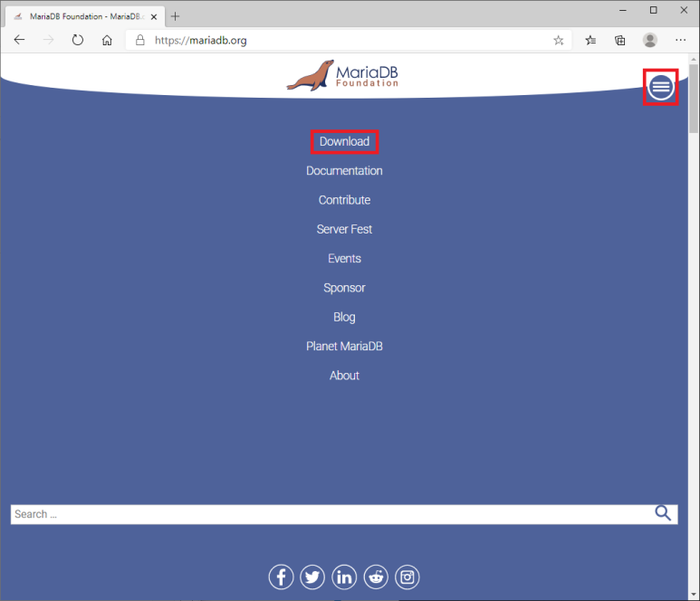Go back with browser back arrow
Image resolution: width=700 pixels, height=601 pixels.
[x=20, y=40]
